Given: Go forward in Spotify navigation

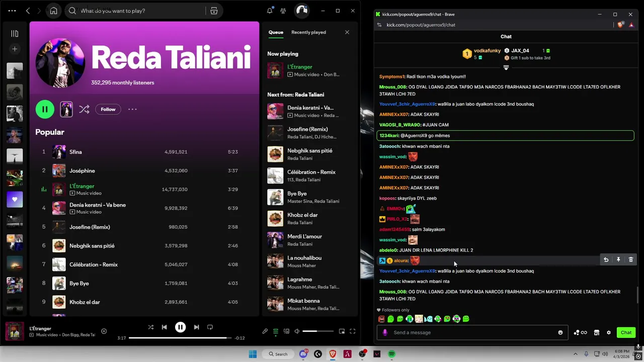Looking at the screenshot, I should coord(40,11).
